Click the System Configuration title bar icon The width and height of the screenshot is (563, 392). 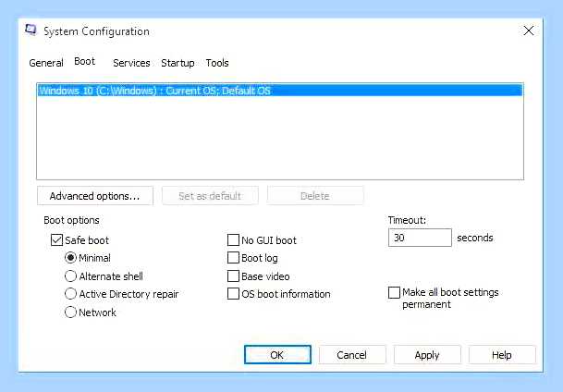tap(31, 31)
